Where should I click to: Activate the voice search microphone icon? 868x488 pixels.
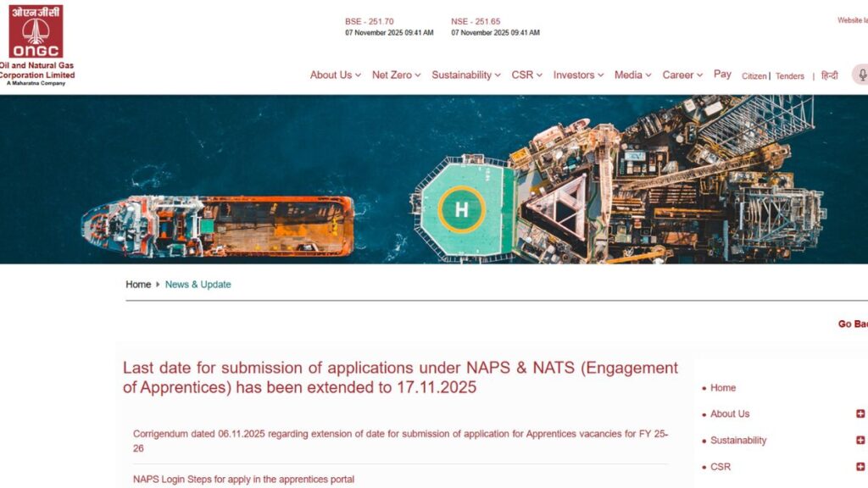[x=862, y=75]
